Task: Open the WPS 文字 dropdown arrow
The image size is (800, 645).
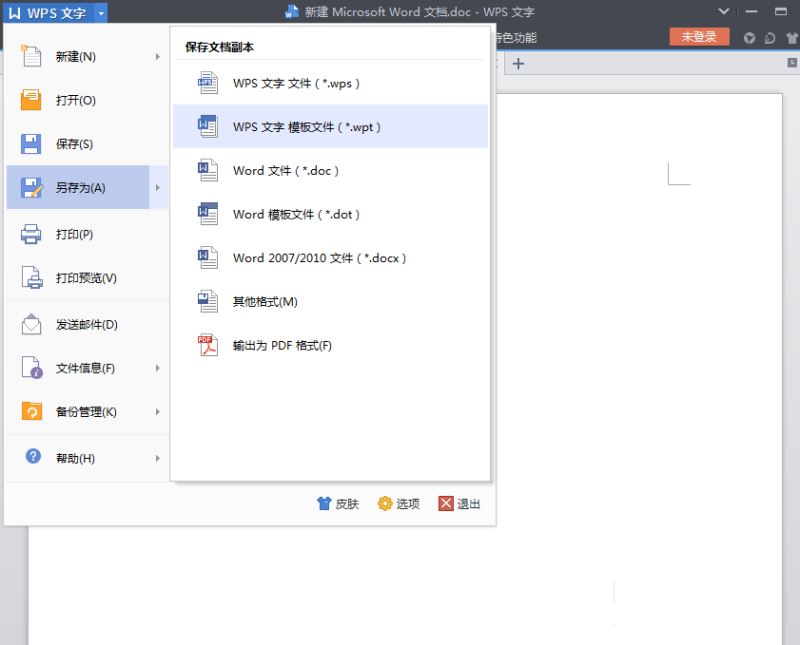Action: point(101,13)
